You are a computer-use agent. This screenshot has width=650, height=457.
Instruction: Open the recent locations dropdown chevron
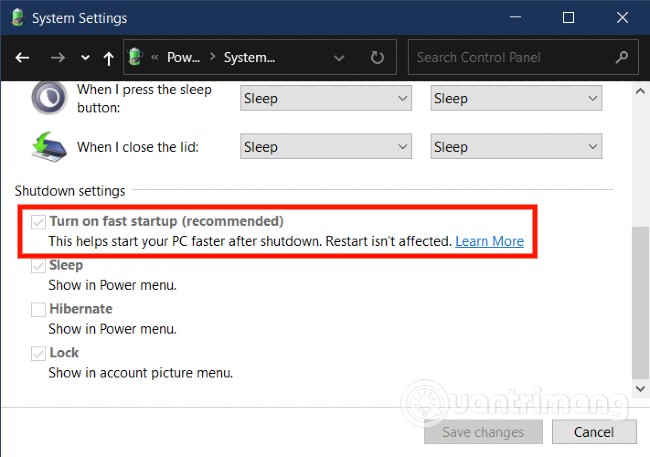click(x=85, y=58)
